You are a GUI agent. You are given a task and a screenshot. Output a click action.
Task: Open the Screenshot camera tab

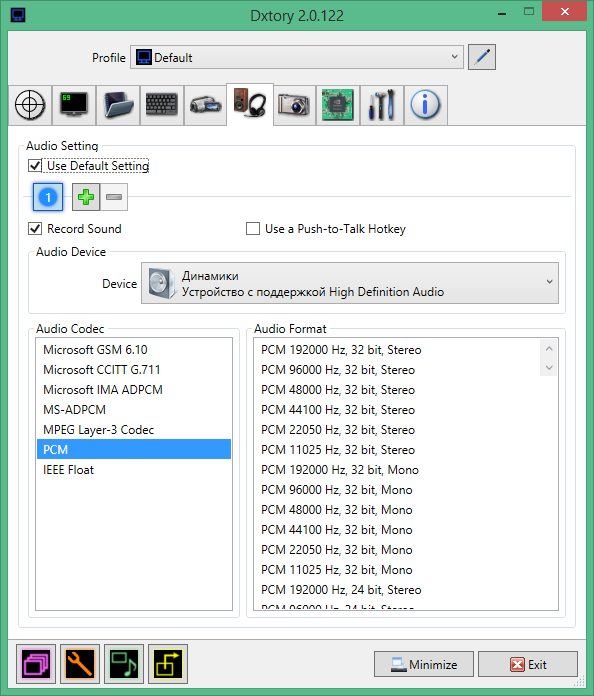(x=294, y=105)
